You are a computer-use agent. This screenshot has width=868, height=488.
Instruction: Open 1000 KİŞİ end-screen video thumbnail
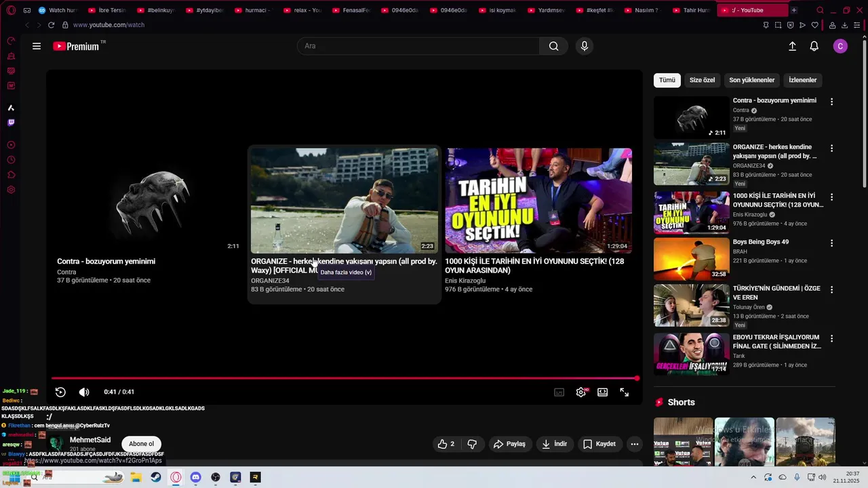coord(538,201)
